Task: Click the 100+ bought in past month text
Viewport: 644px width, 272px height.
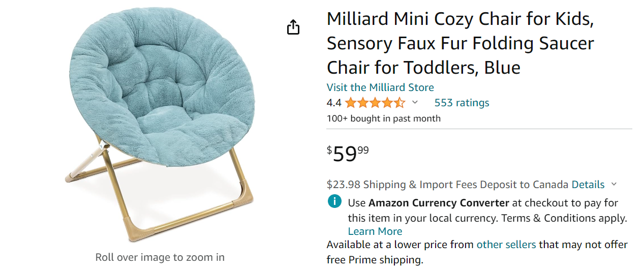Action: 383,118
